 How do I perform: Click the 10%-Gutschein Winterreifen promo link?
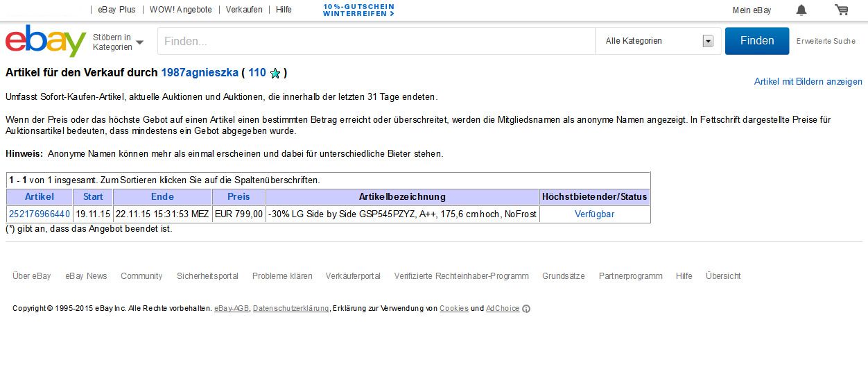(358, 10)
